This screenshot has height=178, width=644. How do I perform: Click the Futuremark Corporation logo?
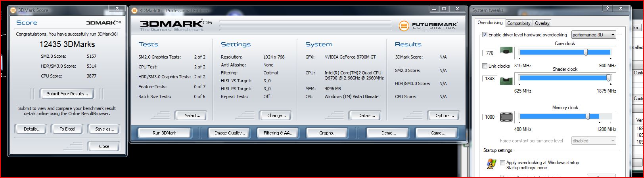[x=428, y=26]
